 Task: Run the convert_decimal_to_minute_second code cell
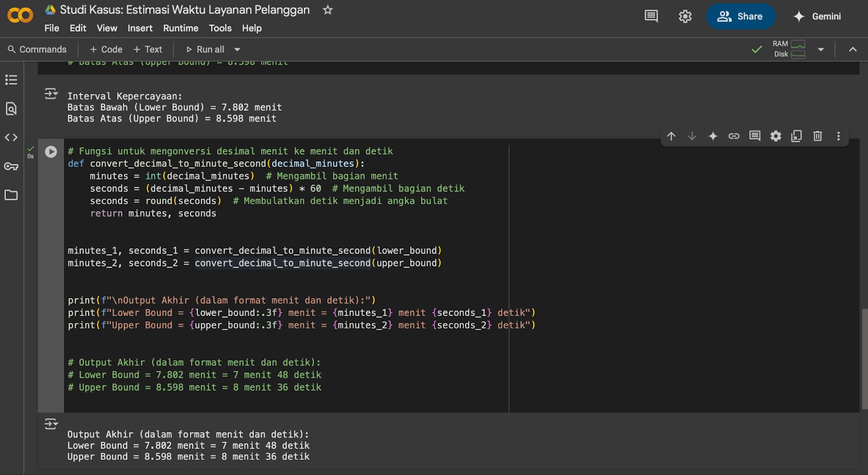51,152
